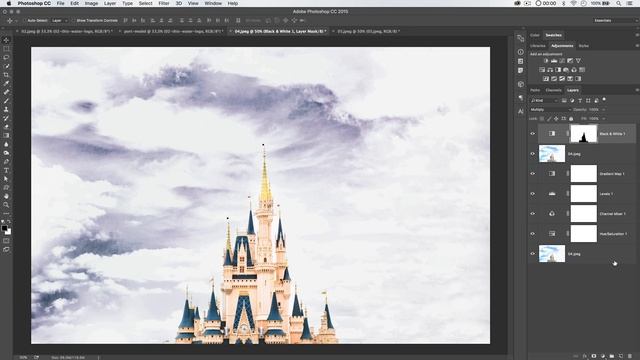
Task: Toggle lock all for the layer
Action: tap(571, 119)
